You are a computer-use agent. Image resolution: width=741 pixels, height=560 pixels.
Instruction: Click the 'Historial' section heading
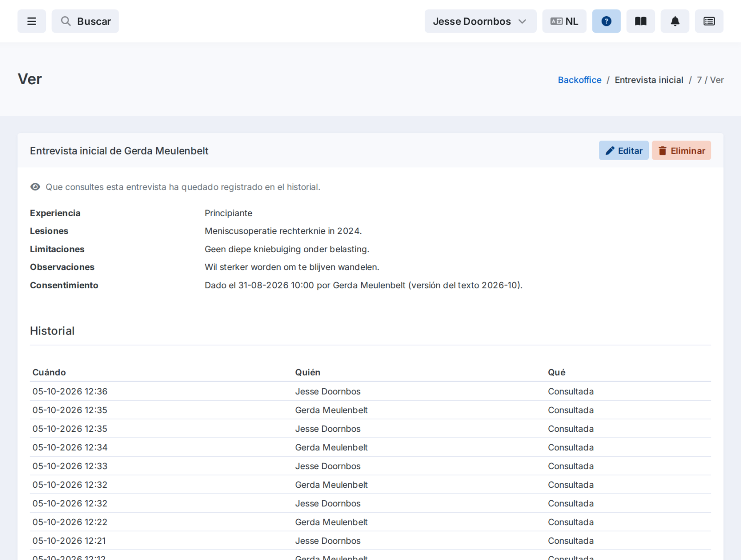tap(52, 331)
